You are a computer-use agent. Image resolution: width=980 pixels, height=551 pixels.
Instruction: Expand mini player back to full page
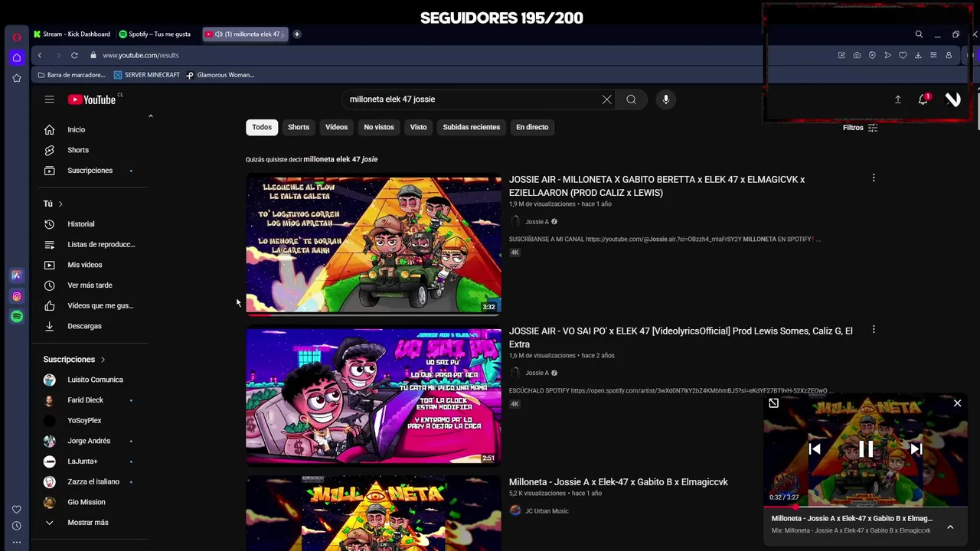(x=774, y=403)
